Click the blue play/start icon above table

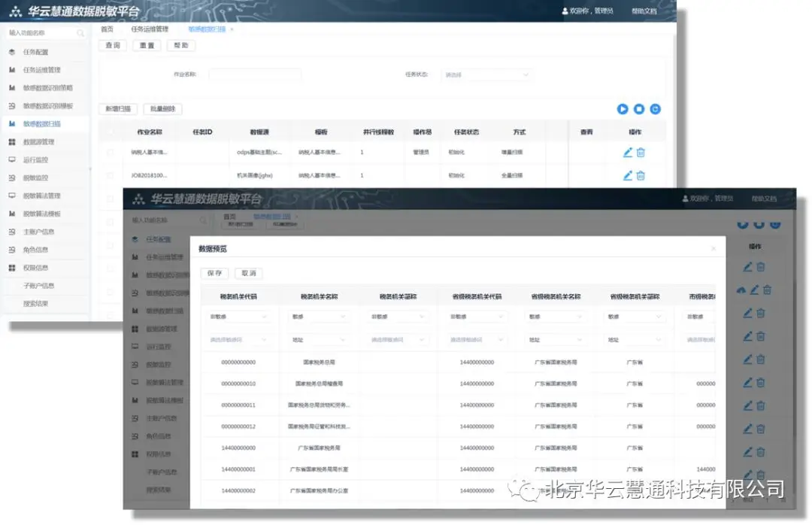click(x=623, y=109)
